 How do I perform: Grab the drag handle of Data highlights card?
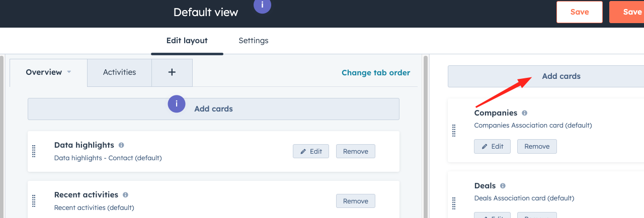(34, 151)
